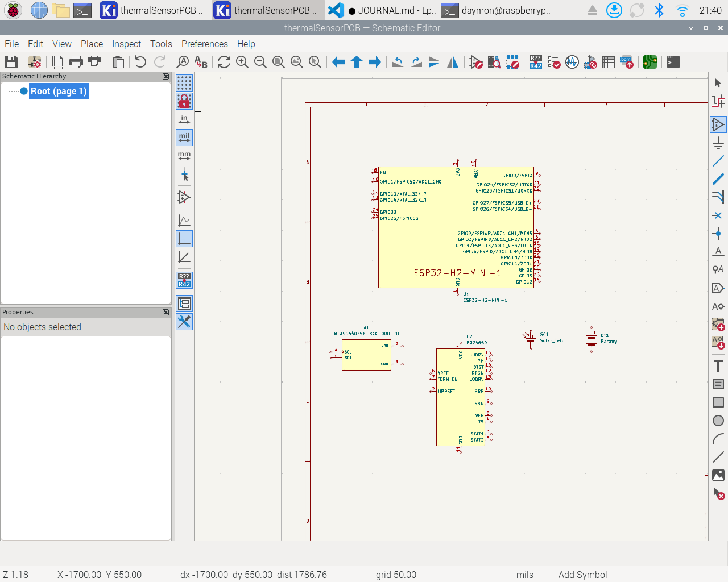728x582 pixels.
Task: Click the Paste clipboard icon
Action: [x=118, y=62]
